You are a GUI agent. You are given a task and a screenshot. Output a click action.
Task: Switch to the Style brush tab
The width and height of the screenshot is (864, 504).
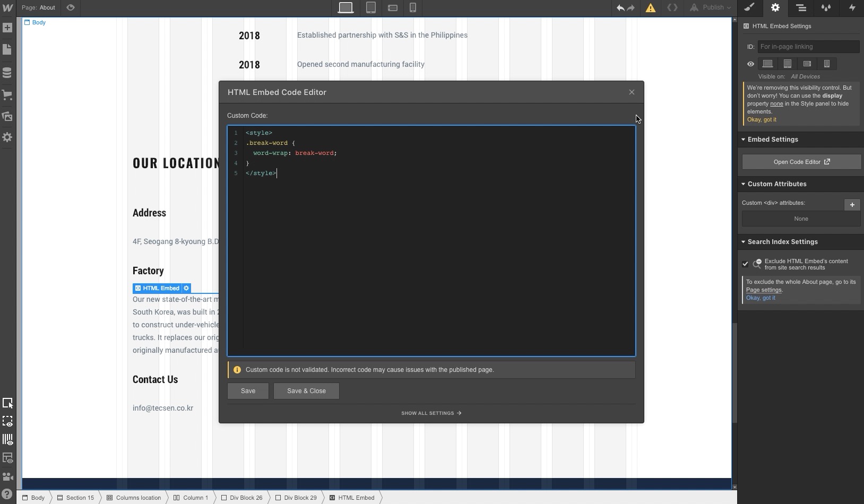click(749, 7)
